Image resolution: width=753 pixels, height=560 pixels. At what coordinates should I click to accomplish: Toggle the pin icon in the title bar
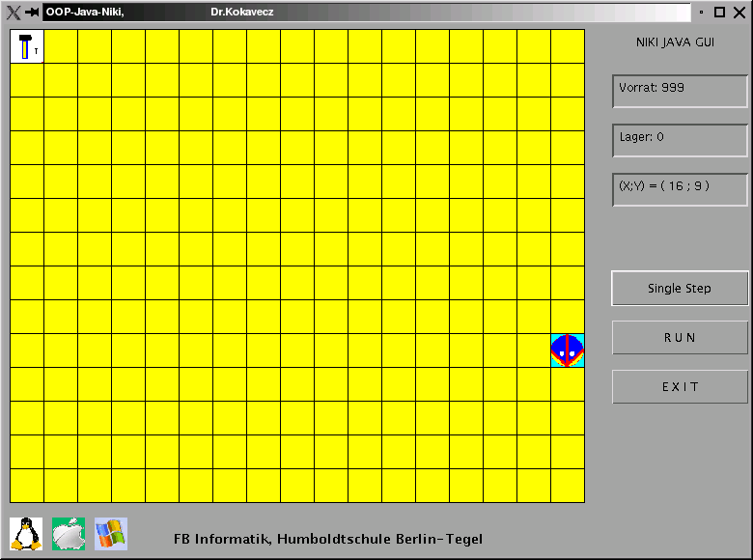(32, 12)
